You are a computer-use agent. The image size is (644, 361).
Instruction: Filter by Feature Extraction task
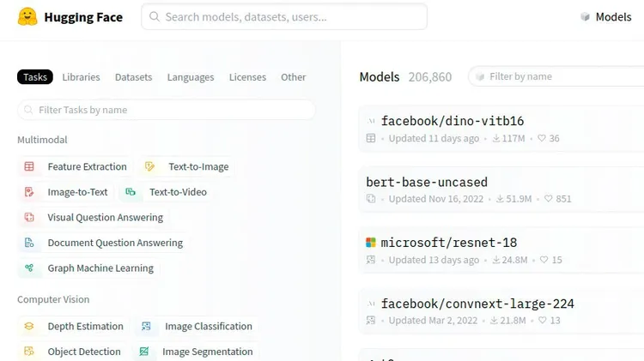point(76,166)
